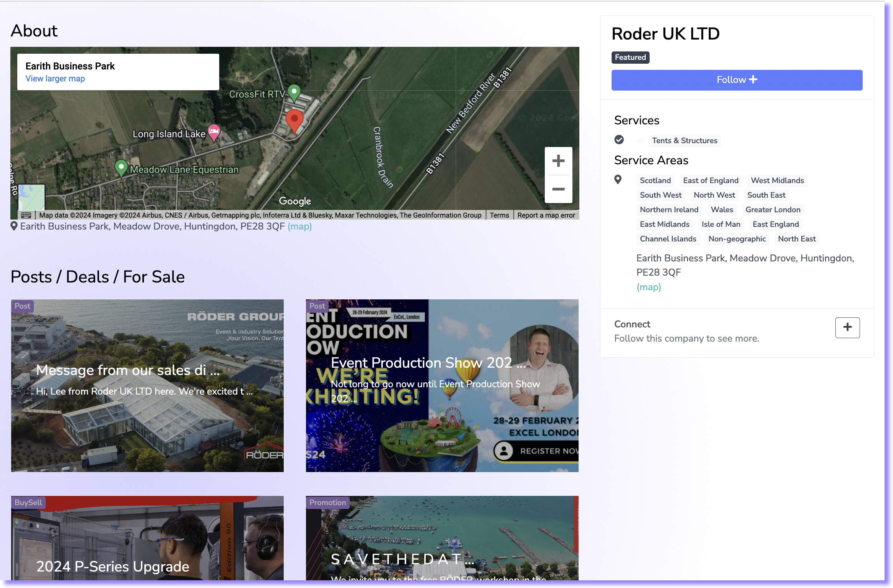Click the location pin icon beside the address

click(14, 226)
